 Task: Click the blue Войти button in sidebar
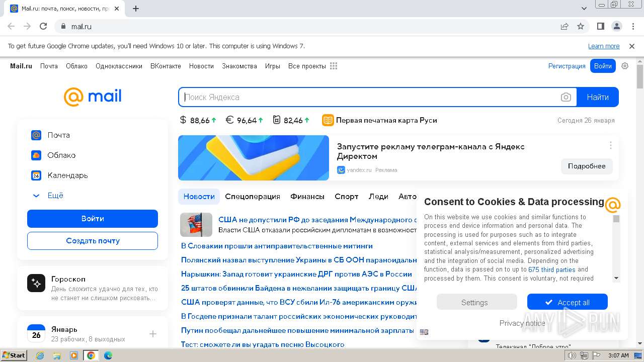(x=93, y=219)
